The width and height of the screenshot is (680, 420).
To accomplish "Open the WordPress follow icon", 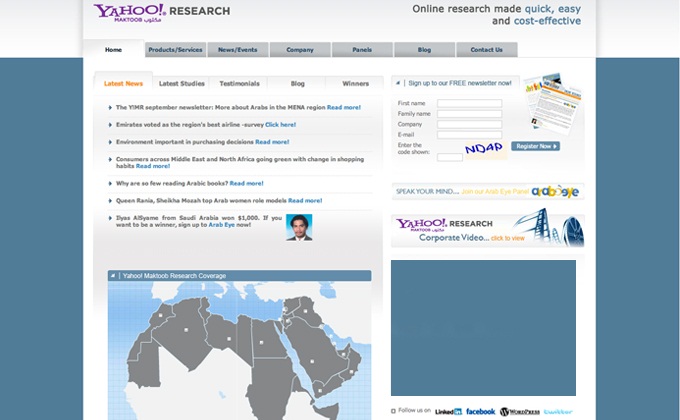I will [x=519, y=412].
